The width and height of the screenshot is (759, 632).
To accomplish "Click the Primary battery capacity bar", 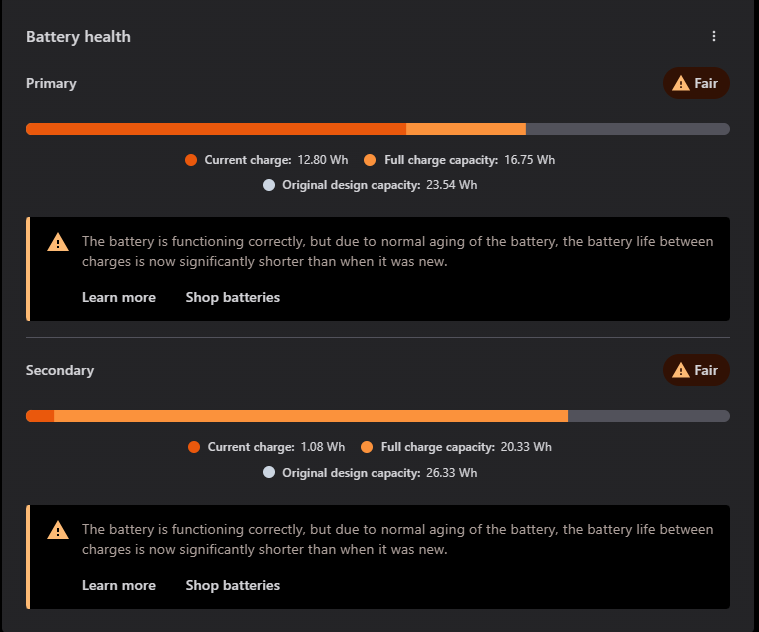I will tap(377, 129).
